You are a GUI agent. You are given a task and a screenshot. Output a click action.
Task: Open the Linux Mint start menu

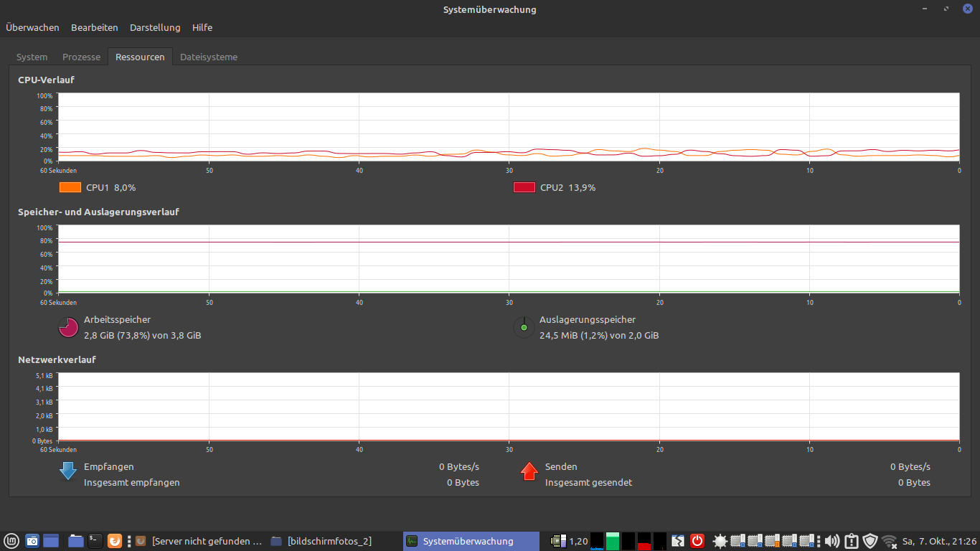[x=12, y=541]
